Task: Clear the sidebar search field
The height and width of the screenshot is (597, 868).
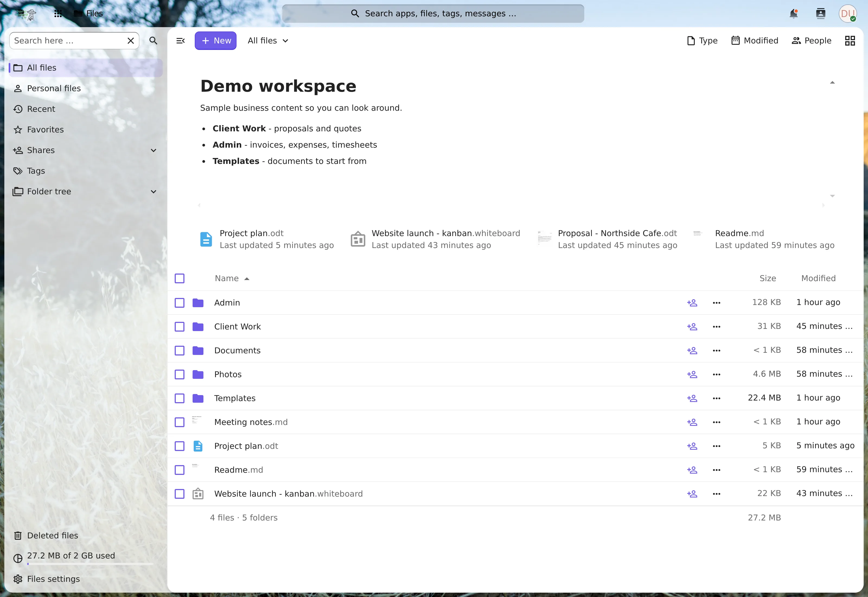Action: [x=130, y=40]
